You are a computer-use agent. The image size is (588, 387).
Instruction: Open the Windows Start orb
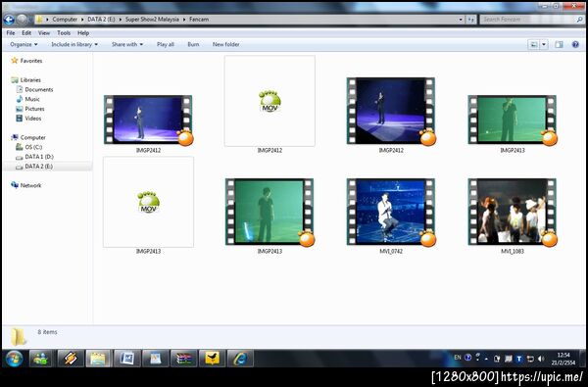pos(15,359)
